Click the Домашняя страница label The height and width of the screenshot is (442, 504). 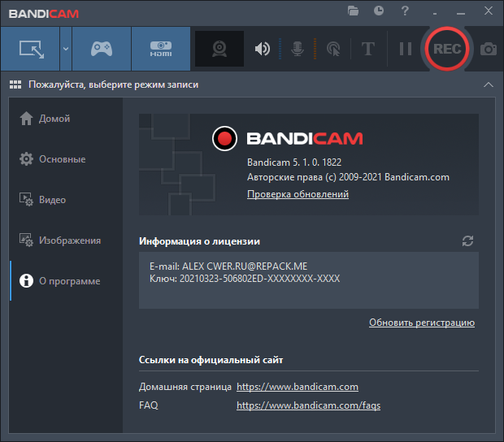[185, 387]
